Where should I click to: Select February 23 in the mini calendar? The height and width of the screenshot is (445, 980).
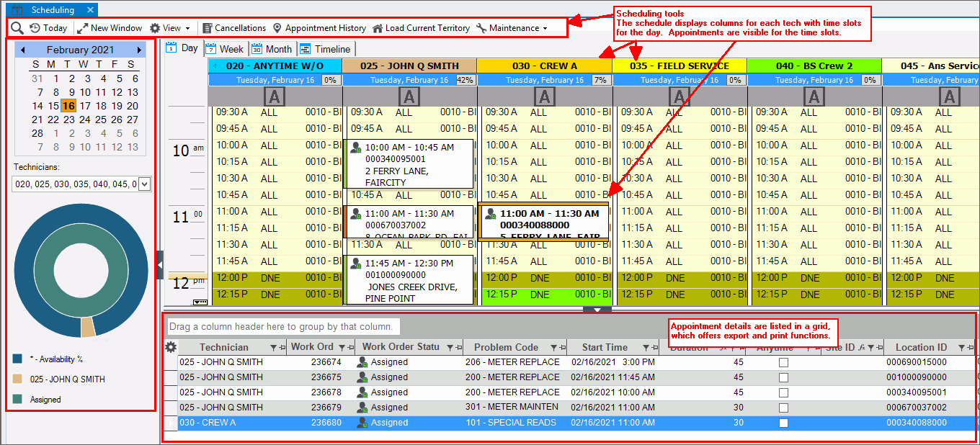(x=68, y=120)
